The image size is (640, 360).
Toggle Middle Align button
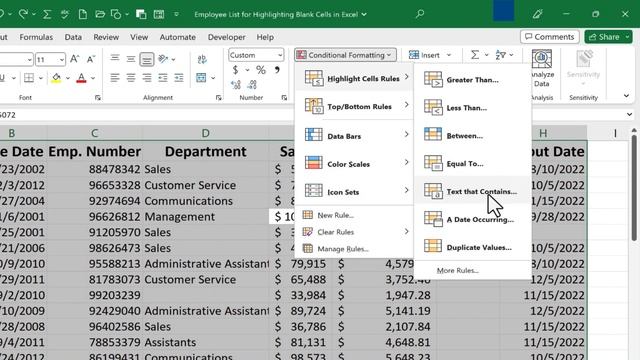point(131,59)
